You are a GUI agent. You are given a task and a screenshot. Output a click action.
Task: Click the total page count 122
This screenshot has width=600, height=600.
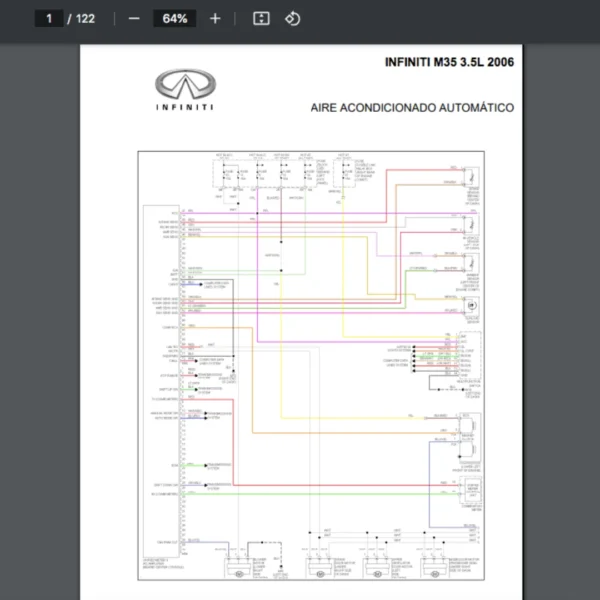click(85, 19)
